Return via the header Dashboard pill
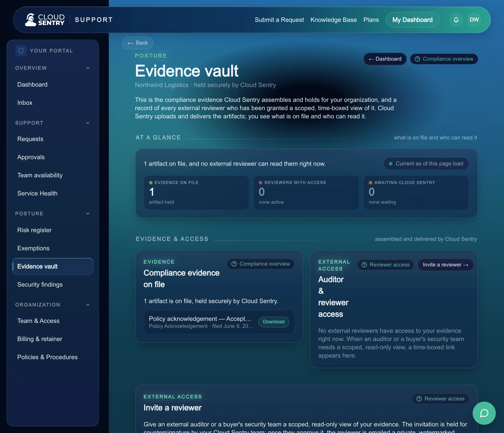The image size is (504, 433). [x=385, y=59]
